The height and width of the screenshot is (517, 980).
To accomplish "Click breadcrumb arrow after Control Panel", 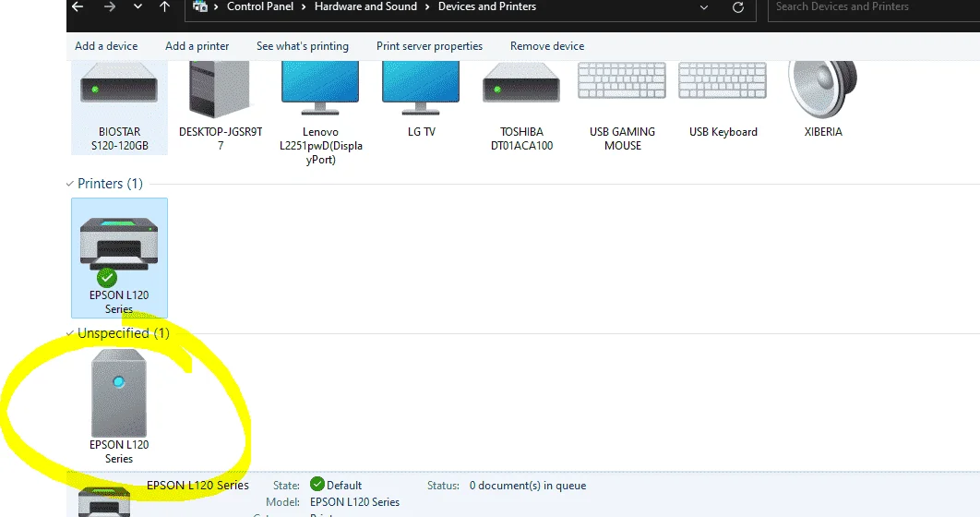I will click(x=304, y=6).
